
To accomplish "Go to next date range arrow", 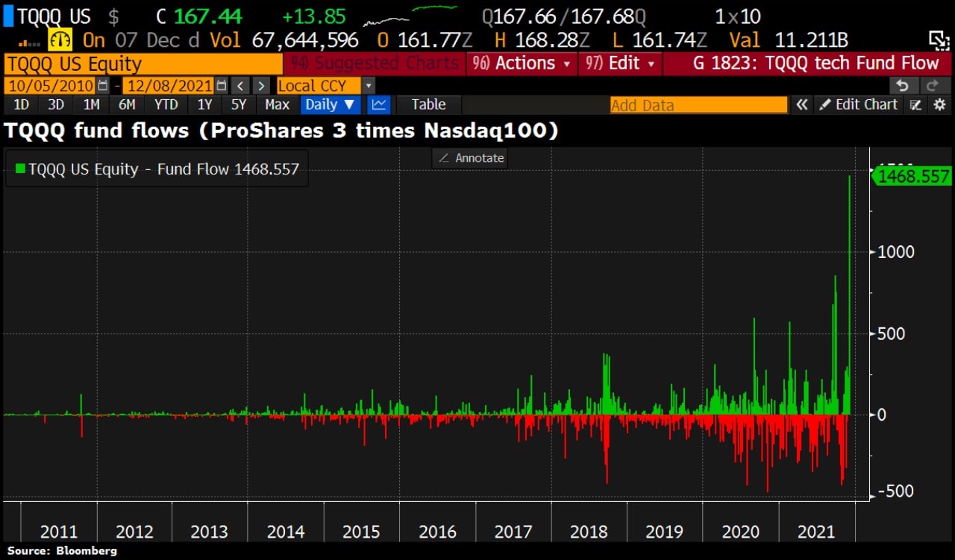I will [x=260, y=86].
